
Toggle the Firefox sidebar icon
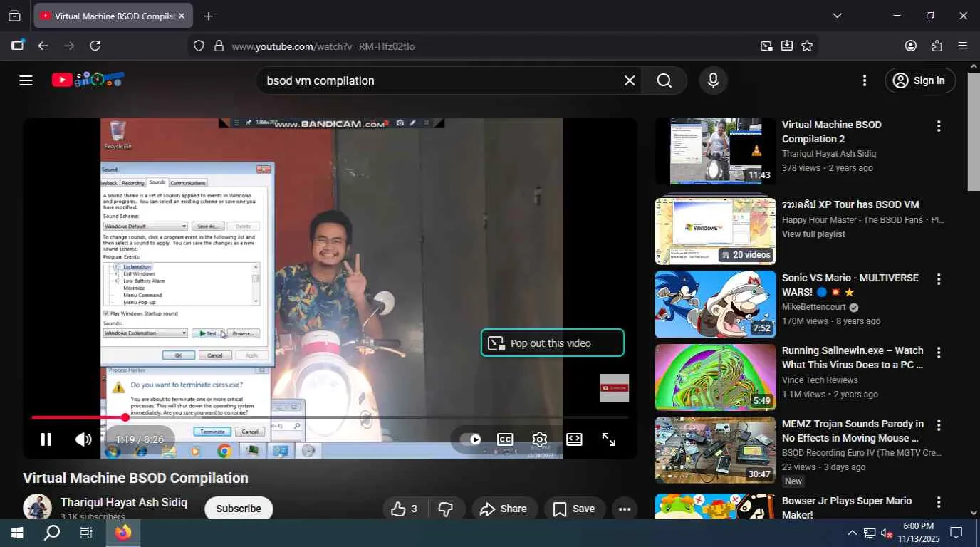[x=17, y=46]
